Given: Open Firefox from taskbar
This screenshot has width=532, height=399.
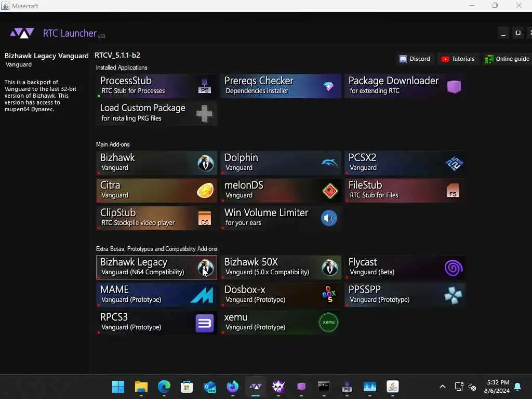Looking at the screenshot, I should (232, 387).
